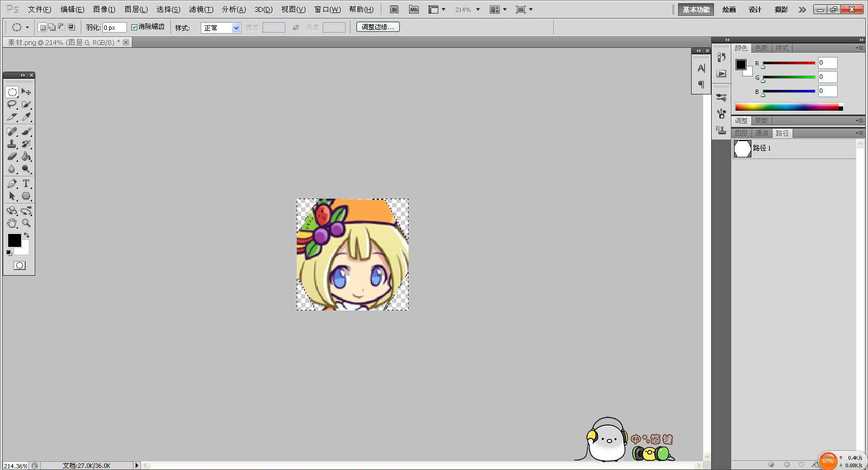The width and height of the screenshot is (868, 470).
Task: Toggle the anti-alias (消除锯齿) checkbox
Action: (134, 27)
